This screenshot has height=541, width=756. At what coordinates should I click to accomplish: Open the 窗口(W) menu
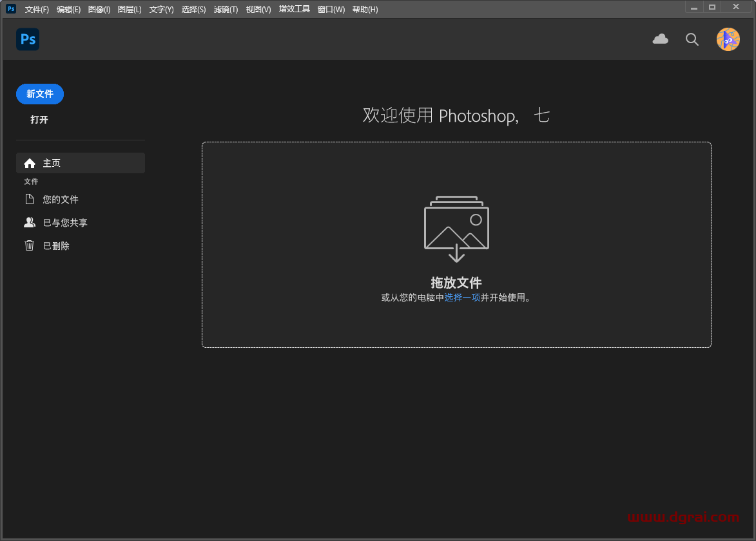(330, 9)
